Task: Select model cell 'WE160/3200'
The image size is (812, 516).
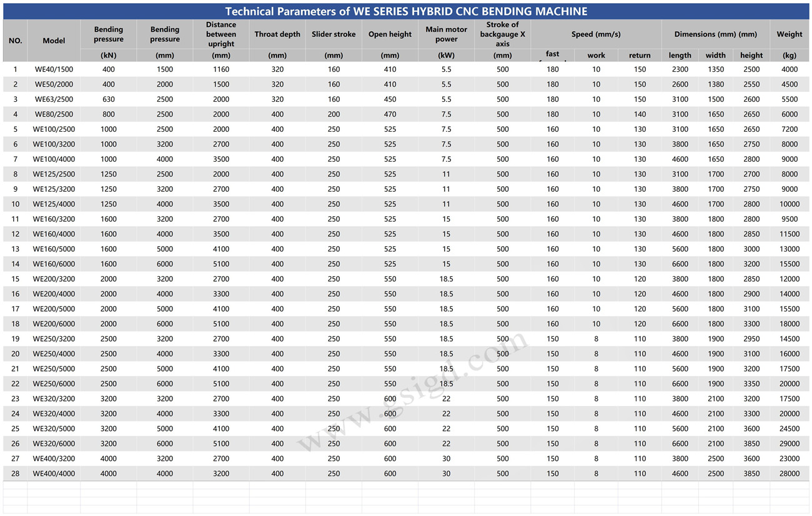Action: click(x=54, y=219)
